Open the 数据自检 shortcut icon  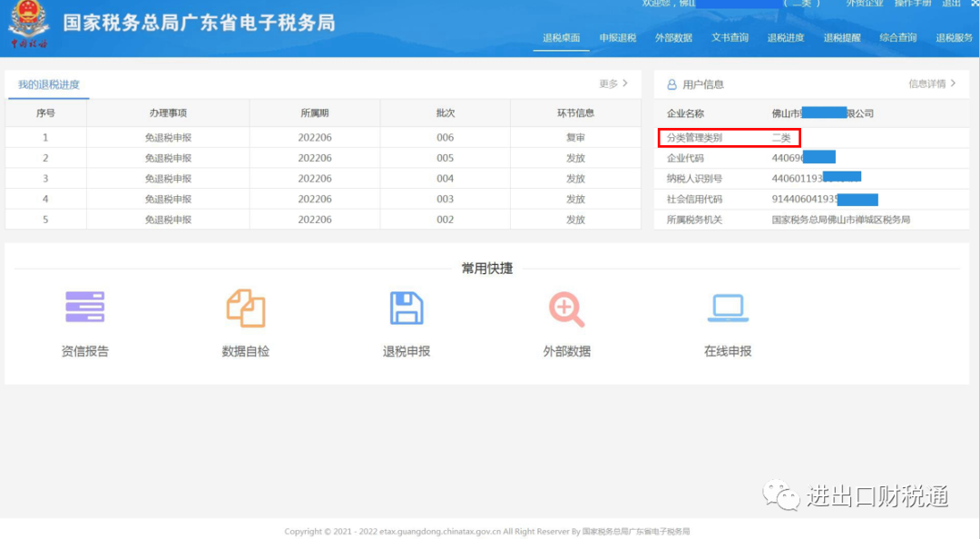(246, 308)
